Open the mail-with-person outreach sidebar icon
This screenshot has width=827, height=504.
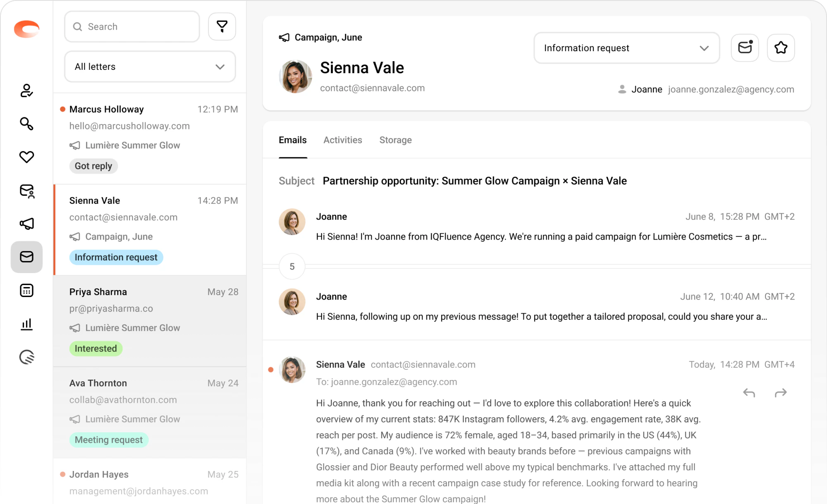pos(26,191)
